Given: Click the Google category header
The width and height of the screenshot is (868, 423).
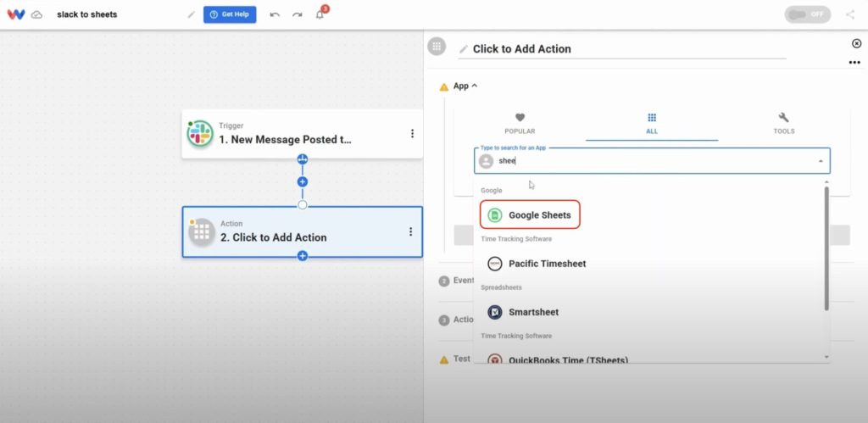Looking at the screenshot, I should [492, 191].
